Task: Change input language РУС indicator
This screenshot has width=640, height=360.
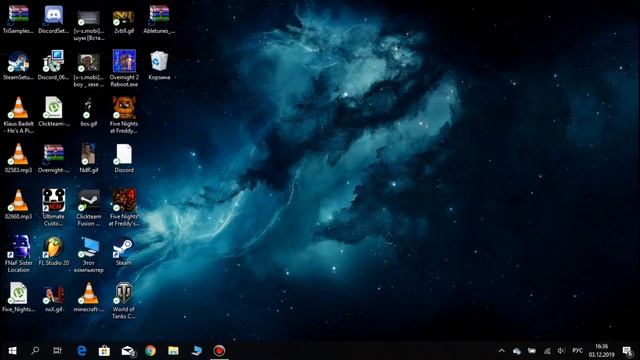Action: pyautogui.click(x=578, y=351)
